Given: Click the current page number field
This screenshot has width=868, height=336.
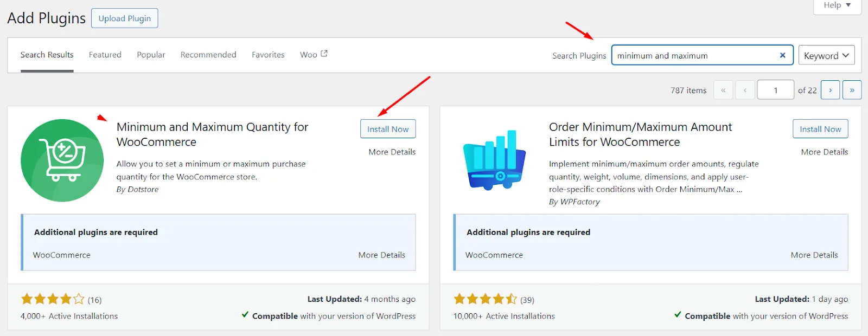Looking at the screenshot, I should 776,90.
